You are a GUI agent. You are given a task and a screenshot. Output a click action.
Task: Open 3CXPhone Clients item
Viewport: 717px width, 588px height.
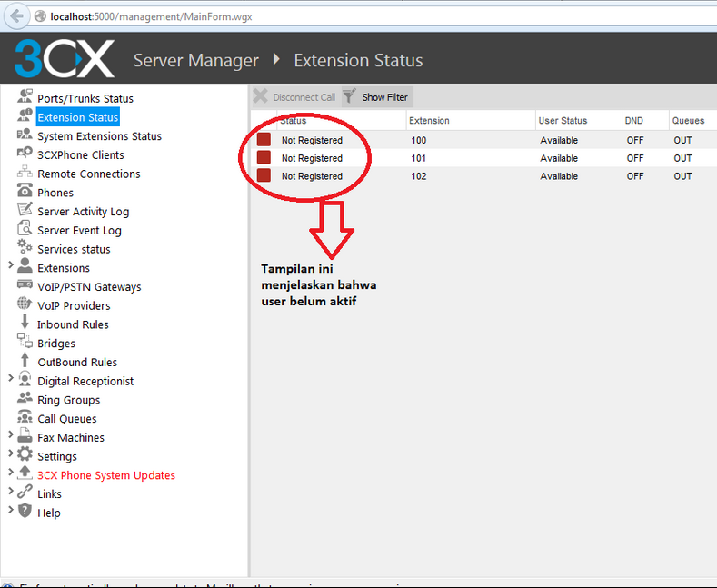tap(81, 155)
